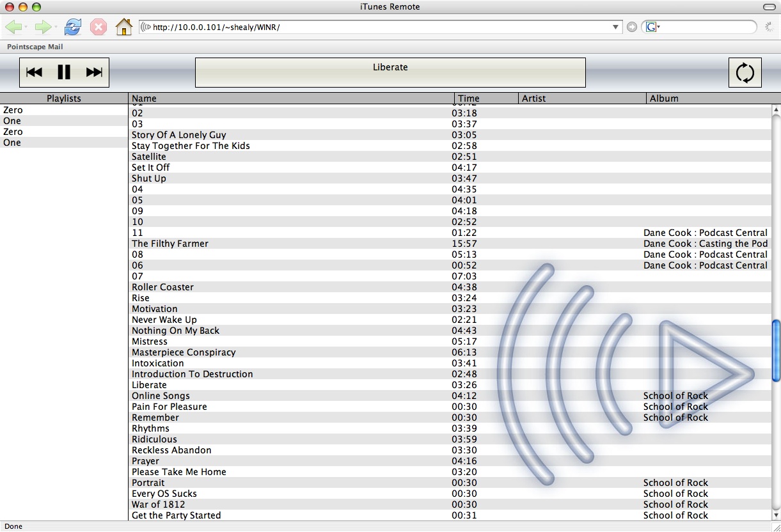Open the back button history dropdown
Viewport: 781px width, 532px height.
(26, 27)
